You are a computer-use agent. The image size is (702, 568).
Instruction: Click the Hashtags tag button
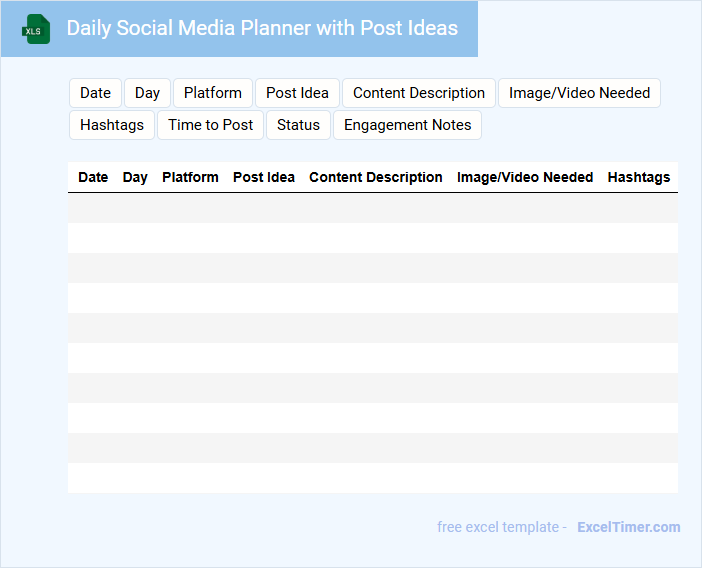(112, 125)
